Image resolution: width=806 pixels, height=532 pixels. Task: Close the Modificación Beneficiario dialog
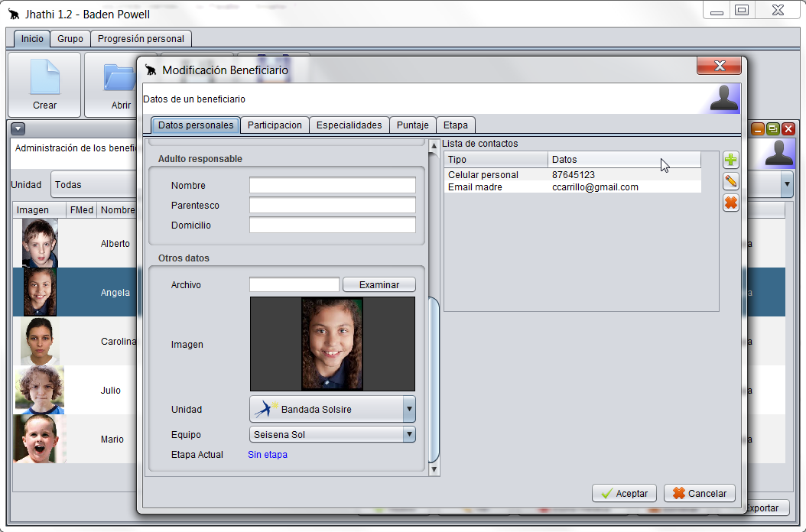tap(719, 66)
